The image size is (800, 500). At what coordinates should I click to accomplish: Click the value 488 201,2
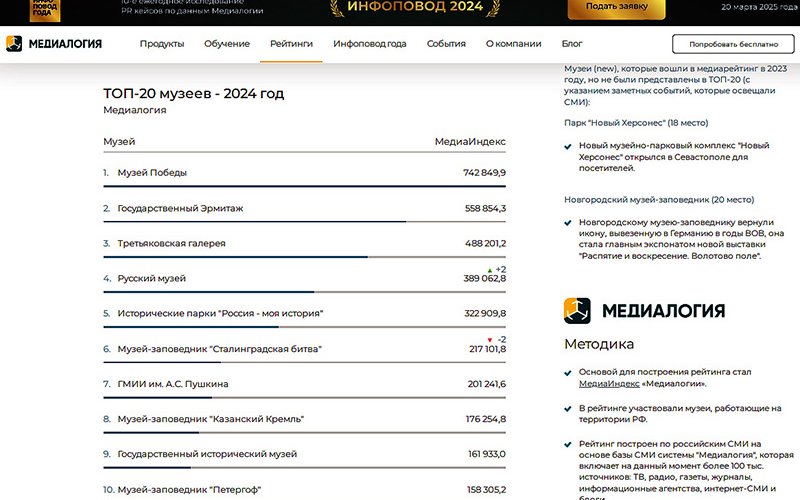(x=485, y=243)
